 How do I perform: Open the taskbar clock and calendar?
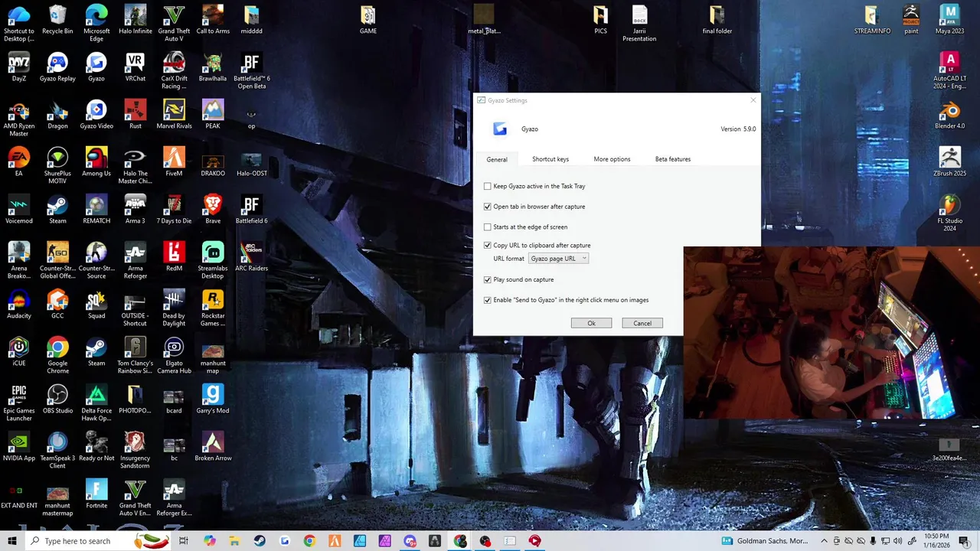936,541
